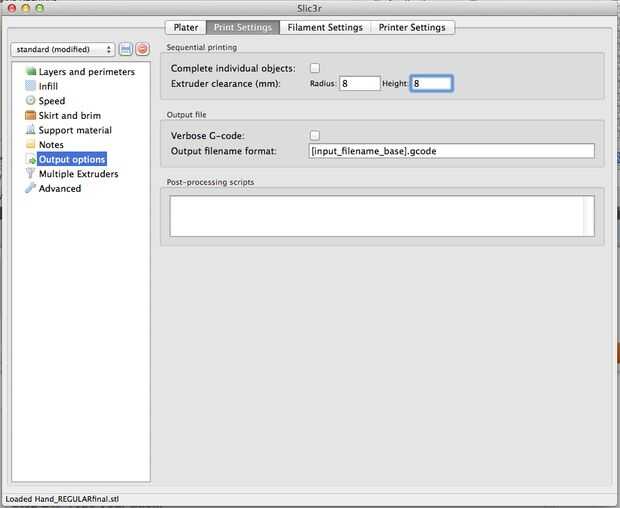The image size is (620, 508).
Task: Select Skirt and brim settings
Action: click(70, 115)
